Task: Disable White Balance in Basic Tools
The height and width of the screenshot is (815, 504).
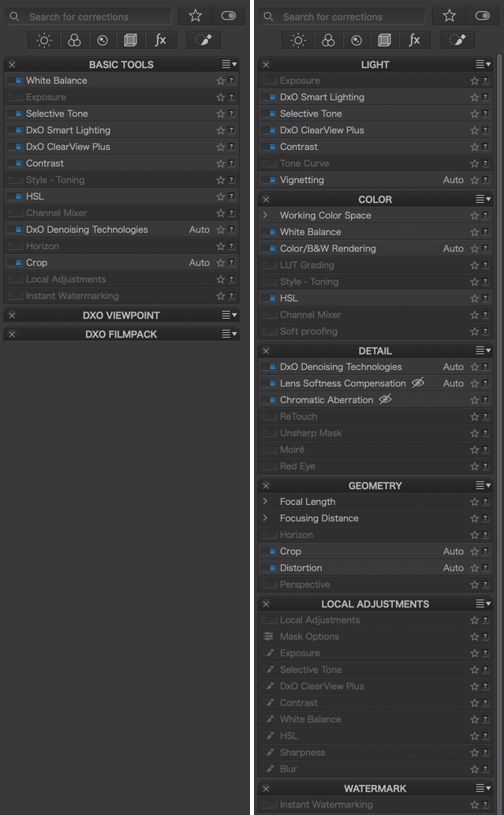Action: click(16, 80)
